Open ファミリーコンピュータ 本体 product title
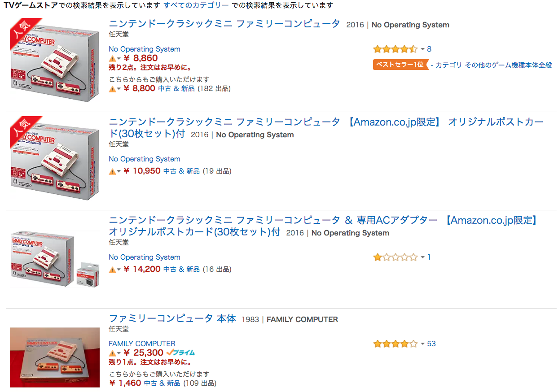This screenshot has height=392, width=558. coord(172,318)
